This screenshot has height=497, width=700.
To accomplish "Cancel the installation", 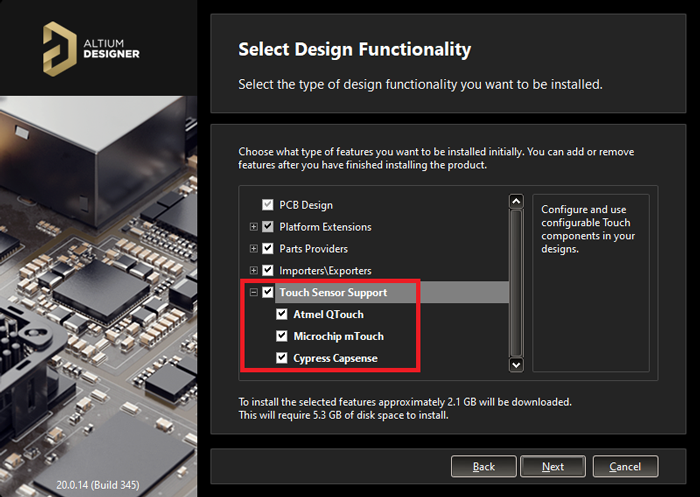I will [x=625, y=467].
